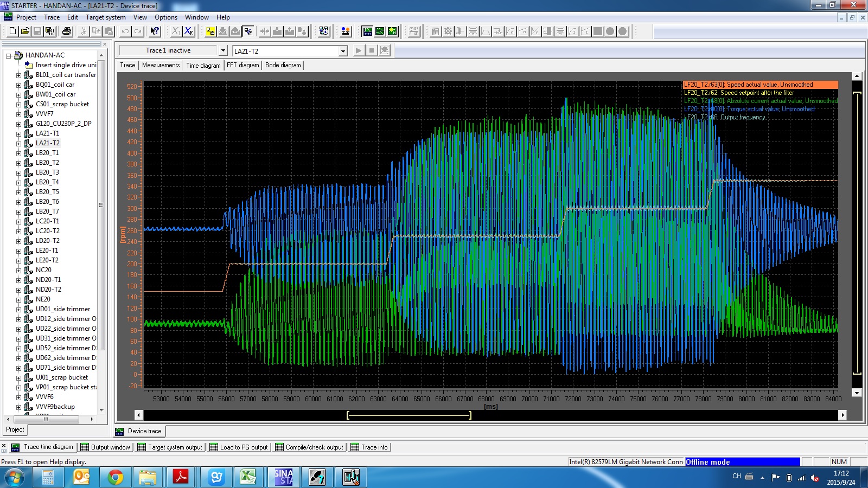Click the time-axis zoom range bar
This screenshot has width=868, height=488.
[x=409, y=415]
